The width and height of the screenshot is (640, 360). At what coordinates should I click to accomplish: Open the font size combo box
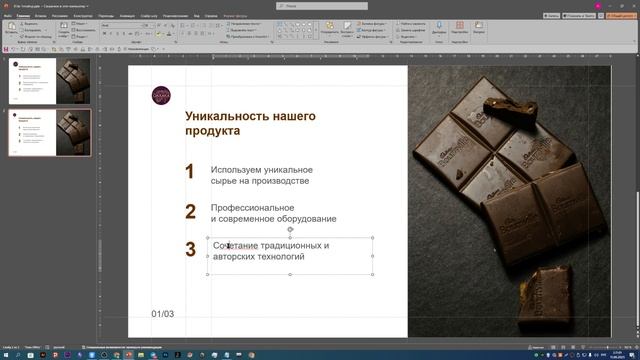point(149,25)
